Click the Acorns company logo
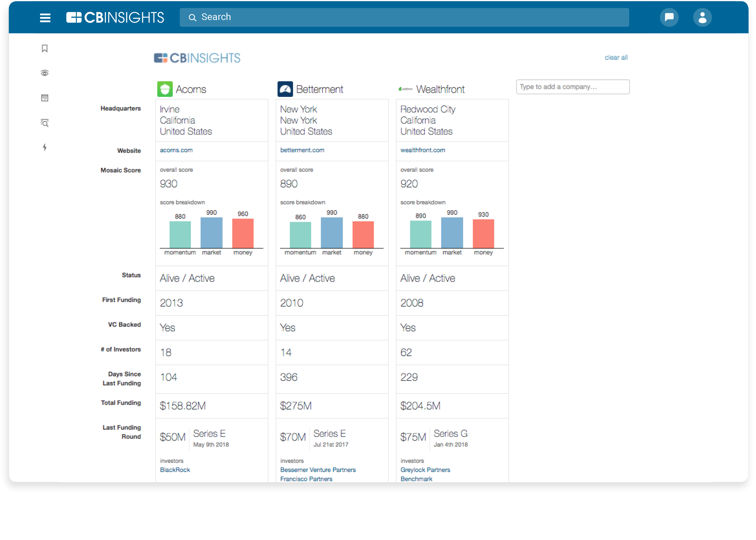756x540 pixels. pos(165,89)
